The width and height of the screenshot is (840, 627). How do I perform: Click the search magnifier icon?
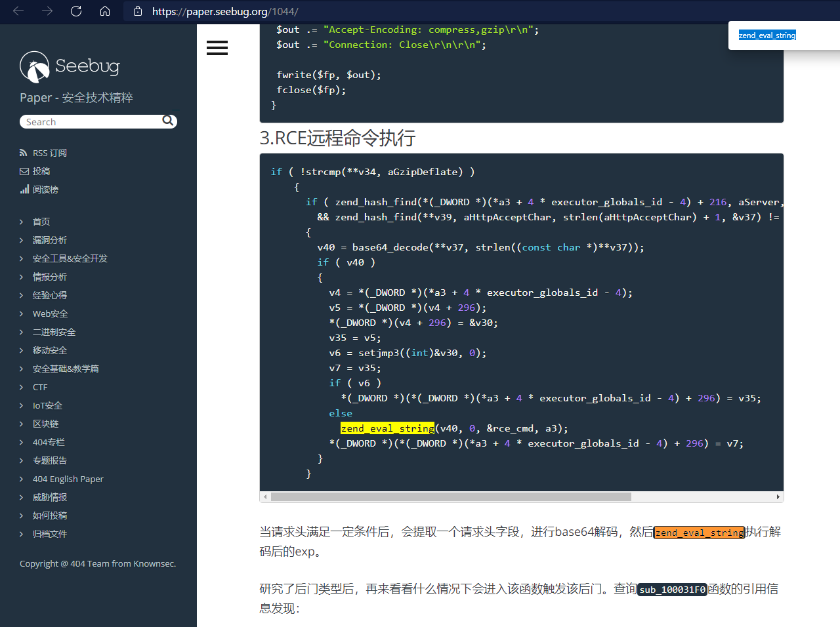[168, 121]
